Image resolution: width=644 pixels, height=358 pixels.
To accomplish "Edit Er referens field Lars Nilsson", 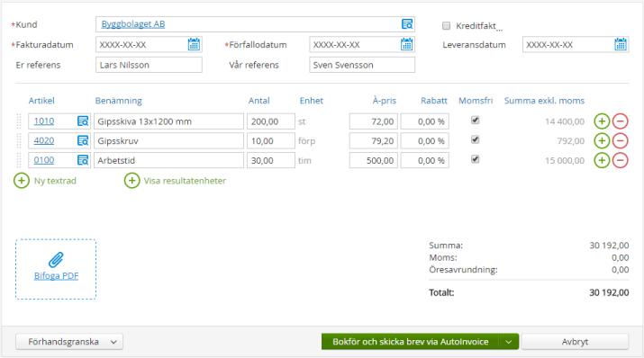I will point(149,65).
